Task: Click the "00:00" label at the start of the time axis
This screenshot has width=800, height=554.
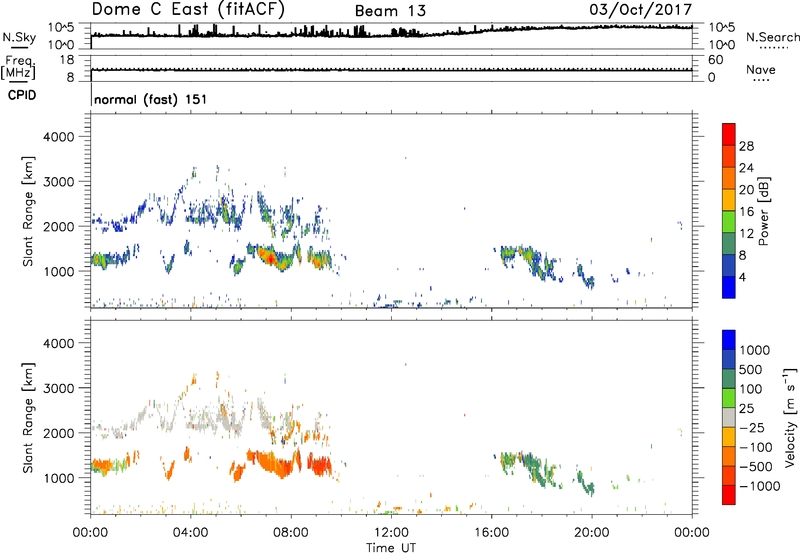Action: pos(90,533)
